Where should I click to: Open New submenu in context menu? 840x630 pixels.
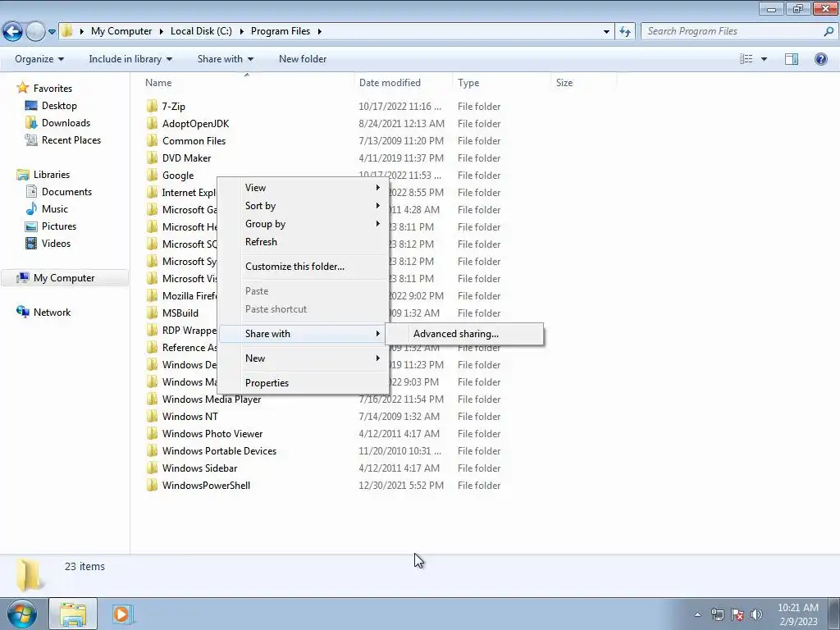[304, 358]
